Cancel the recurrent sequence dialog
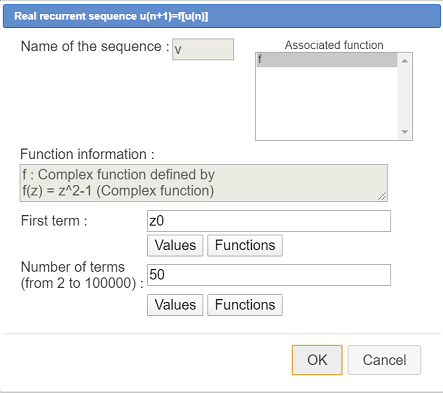Image resolution: width=443 pixels, height=393 pixels. (x=384, y=360)
